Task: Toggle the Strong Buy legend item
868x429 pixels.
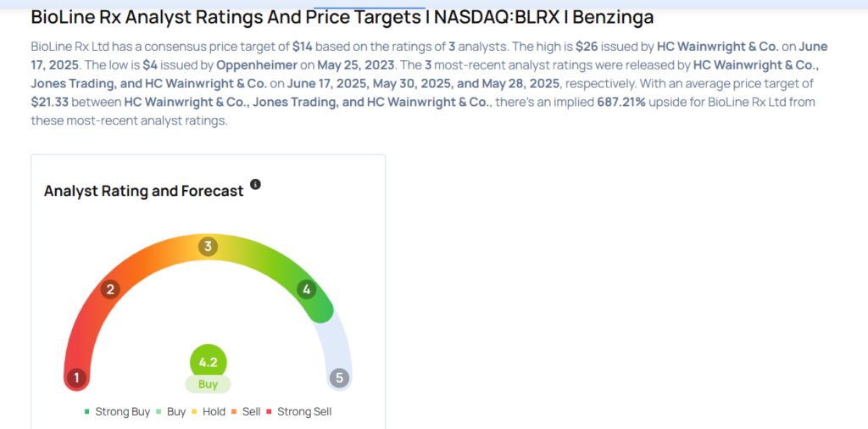Action: coord(117,412)
